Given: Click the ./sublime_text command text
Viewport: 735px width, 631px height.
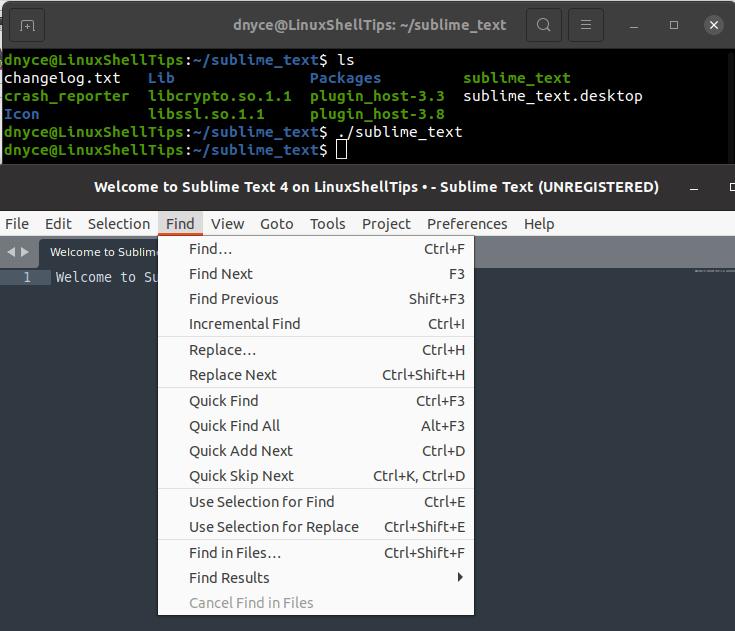Looking at the screenshot, I should tap(400, 132).
